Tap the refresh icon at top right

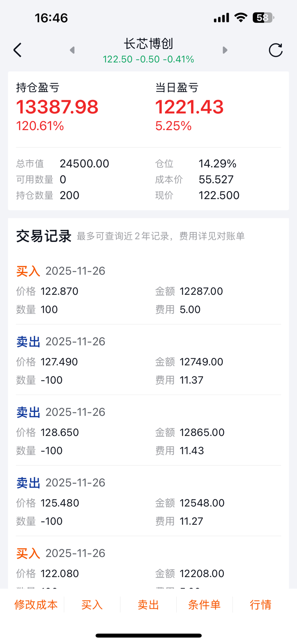pyautogui.click(x=275, y=50)
